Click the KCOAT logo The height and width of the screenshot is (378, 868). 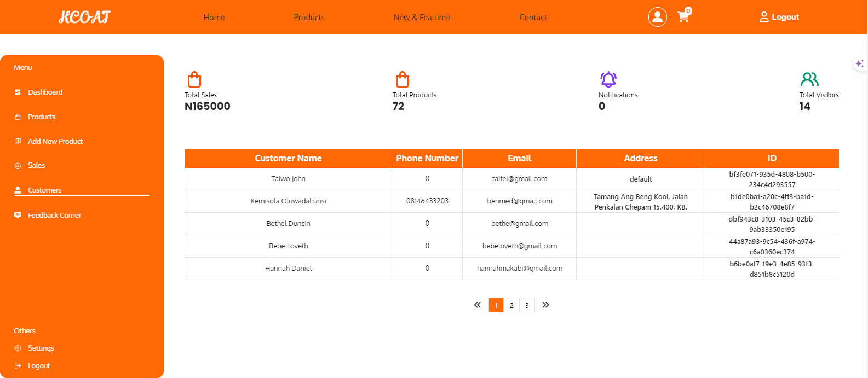coord(85,17)
